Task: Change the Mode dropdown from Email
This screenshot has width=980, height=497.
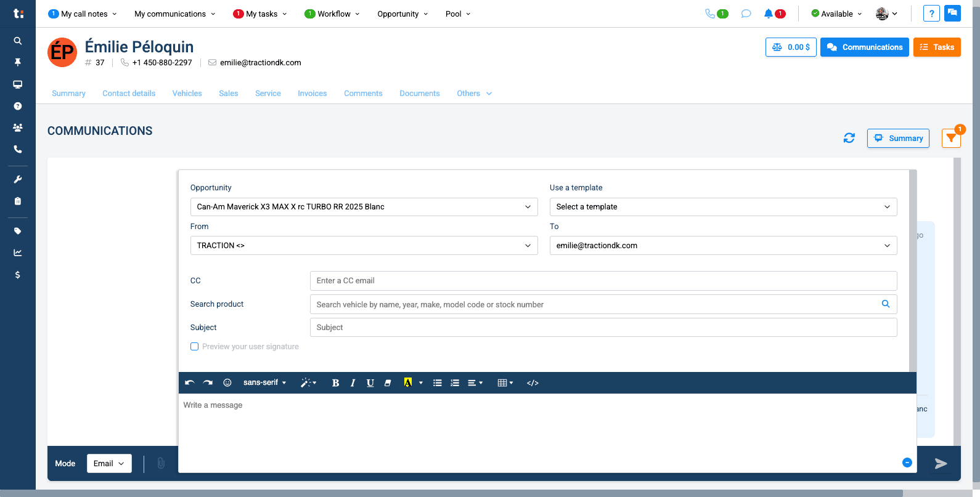Action: (109, 464)
